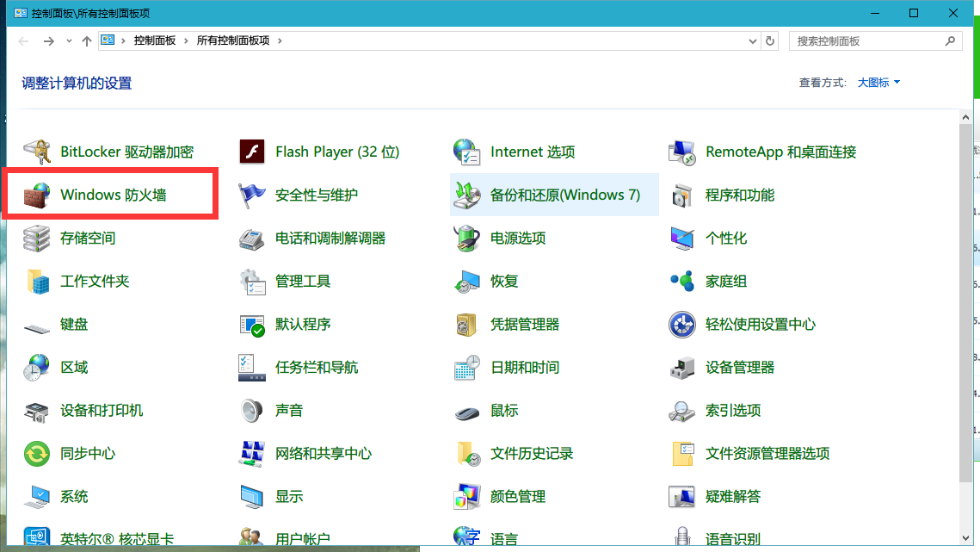Open BitLocker 驱动器加密 icon
980x552 pixels.
click(37, 152)
